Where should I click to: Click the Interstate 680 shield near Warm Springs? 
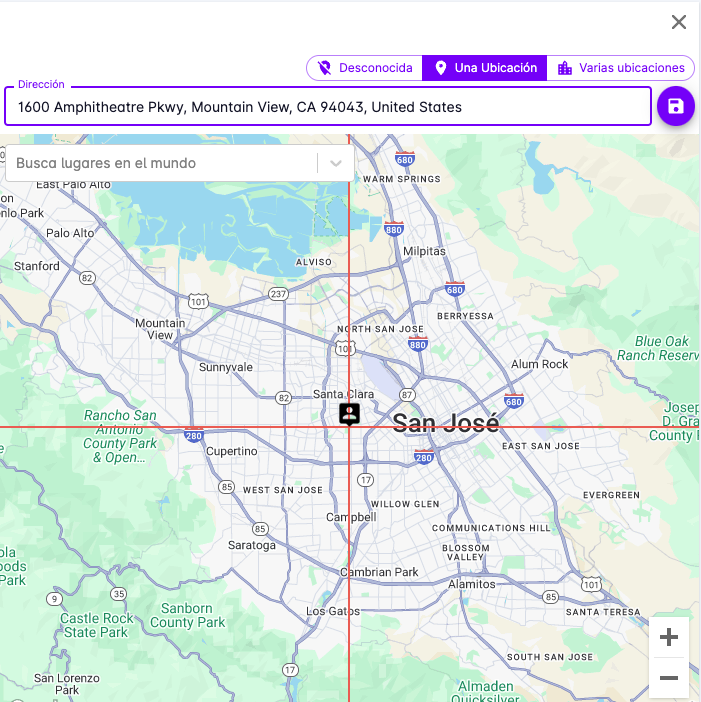[405, 159]
